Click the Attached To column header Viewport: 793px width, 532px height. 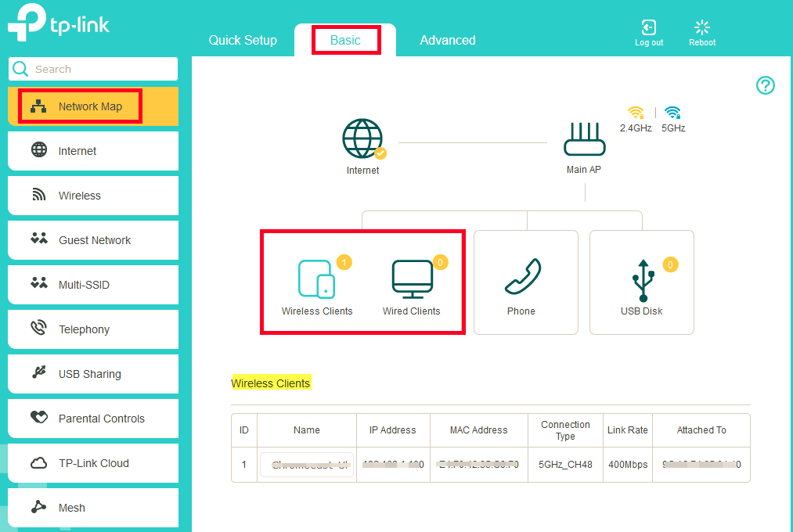701,430
